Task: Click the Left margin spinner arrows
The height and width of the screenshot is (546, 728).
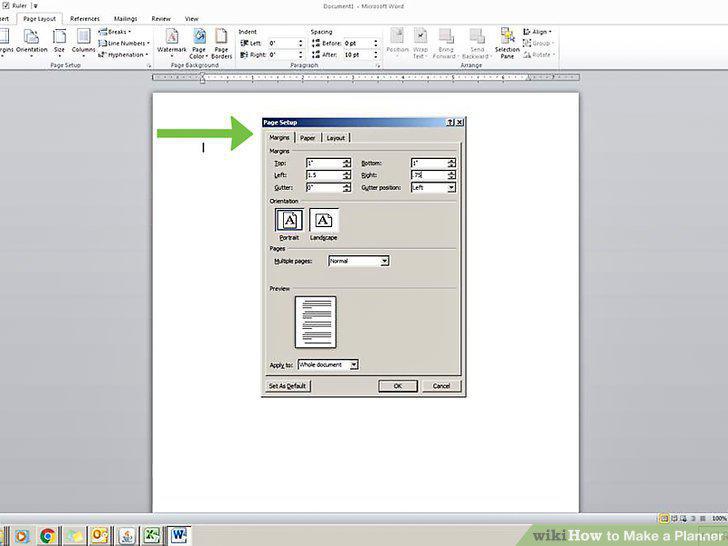Action: (x=347, y=175)
